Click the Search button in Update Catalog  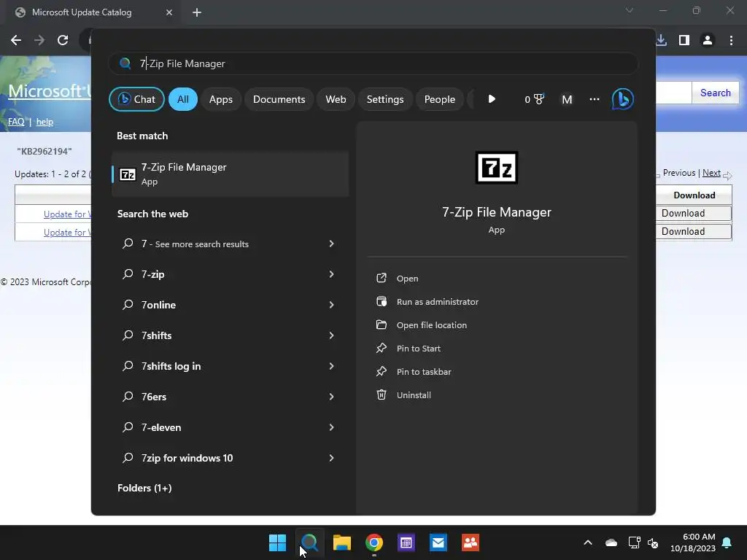(x=715, y=93)
